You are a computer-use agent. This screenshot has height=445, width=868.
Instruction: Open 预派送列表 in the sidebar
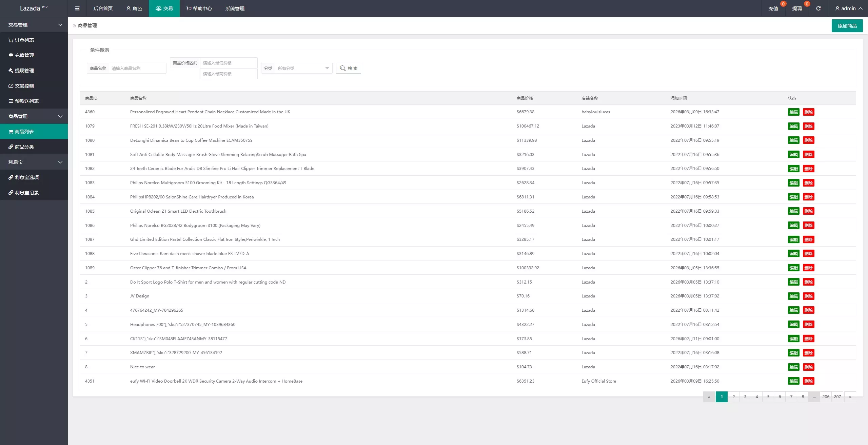point(34,101)
